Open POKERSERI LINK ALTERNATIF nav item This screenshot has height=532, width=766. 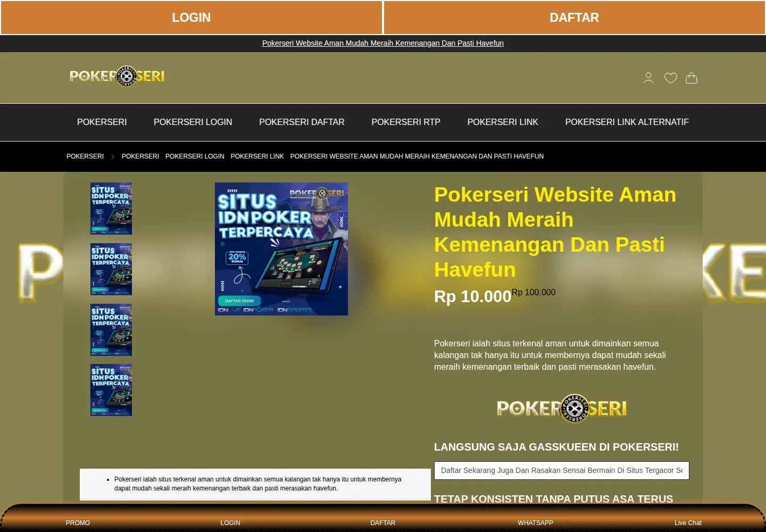coord(627,122)
